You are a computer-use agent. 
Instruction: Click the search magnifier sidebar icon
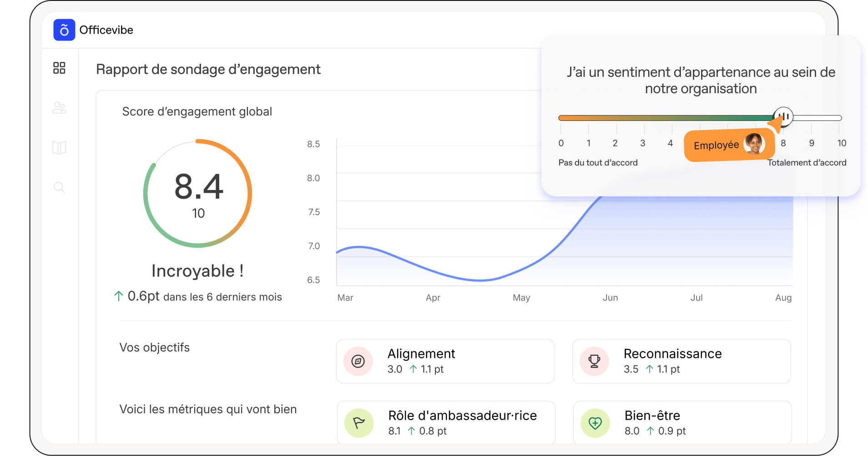pyautogui.click(x=59, y=187)
